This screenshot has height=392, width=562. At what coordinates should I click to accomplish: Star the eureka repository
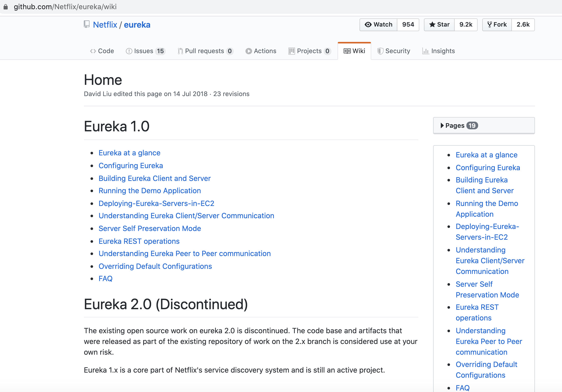pyautogui.click(x=439, y=25)
